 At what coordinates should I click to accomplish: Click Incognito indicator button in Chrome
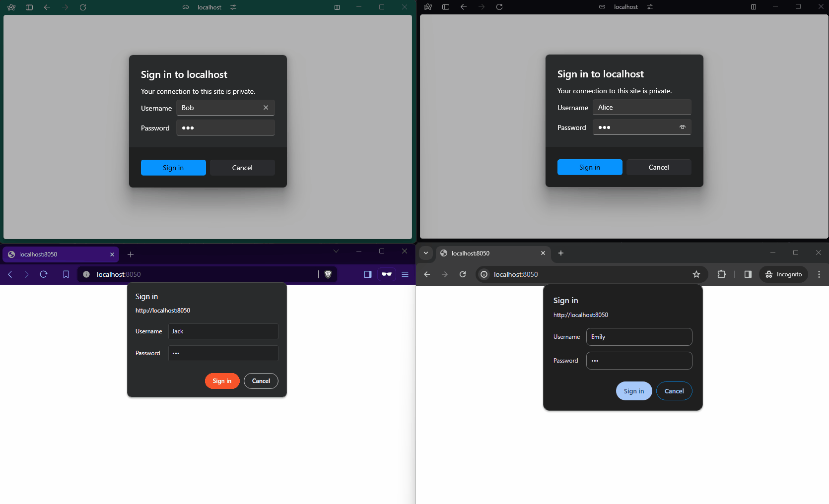click(x=784, y=274)
